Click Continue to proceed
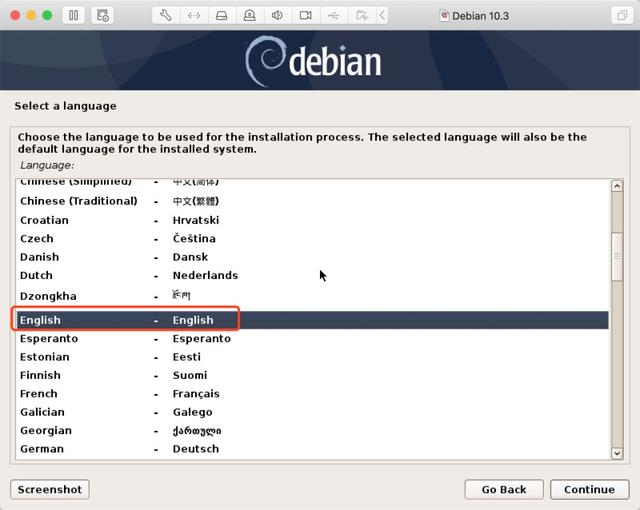Viewport: 640px width, 510px height. [x=589, y=489]
